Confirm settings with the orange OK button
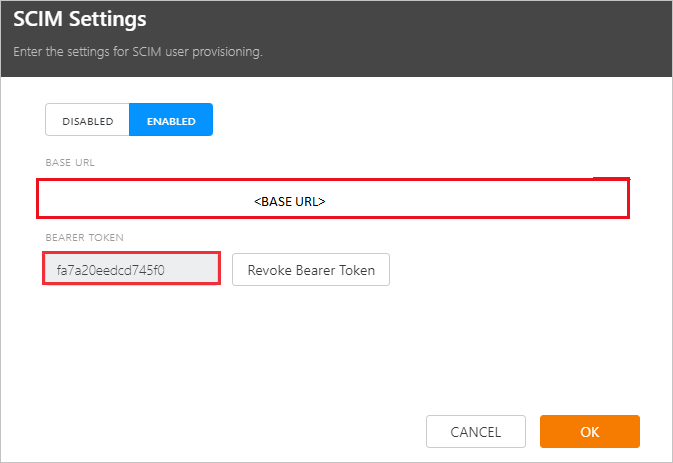This screenshot has width=673, height=463. 589,432
